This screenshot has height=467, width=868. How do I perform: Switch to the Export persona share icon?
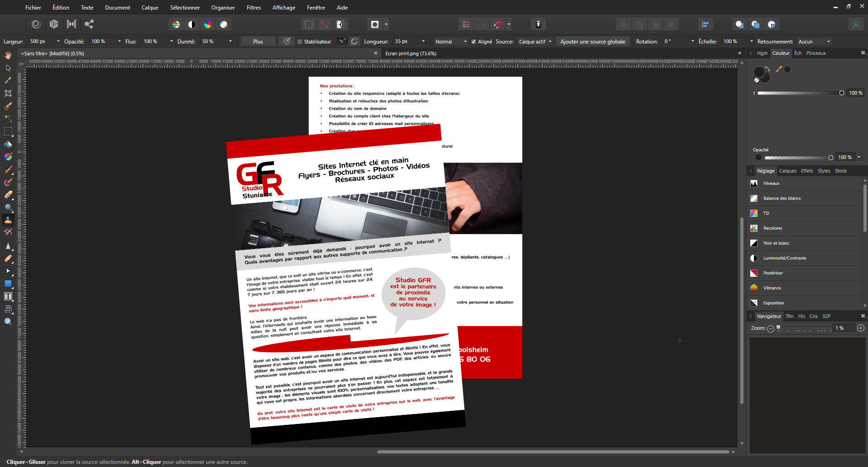(x=89, y=24)
